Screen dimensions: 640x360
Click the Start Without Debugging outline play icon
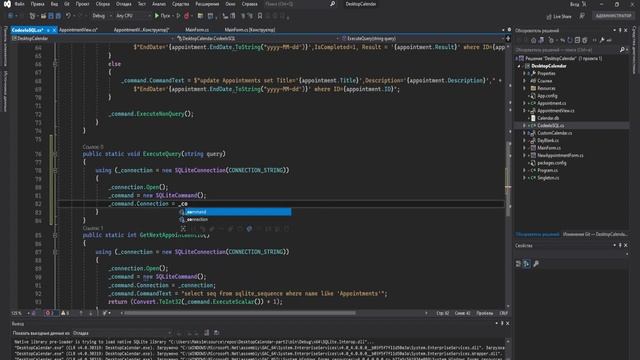coord(178,16)
